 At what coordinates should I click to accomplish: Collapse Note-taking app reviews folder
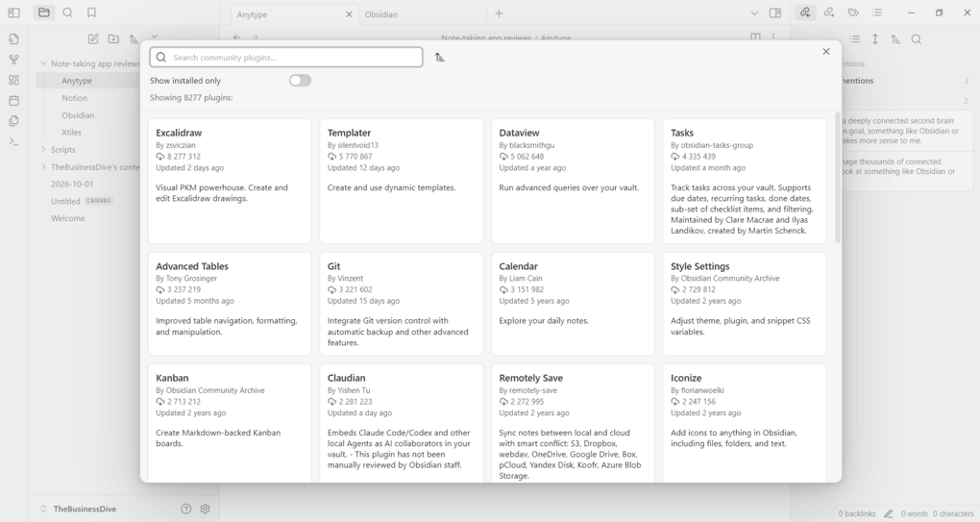[43, 63]
